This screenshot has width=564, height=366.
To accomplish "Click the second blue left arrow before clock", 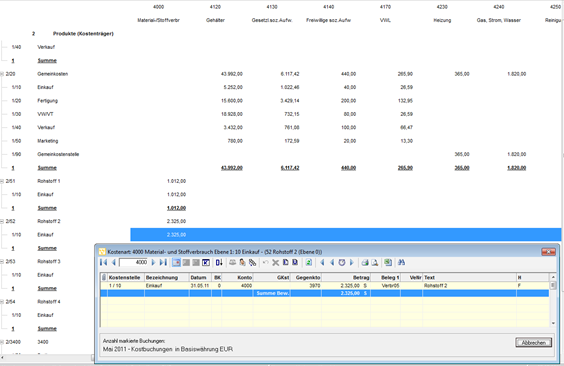I will (332, 262).
